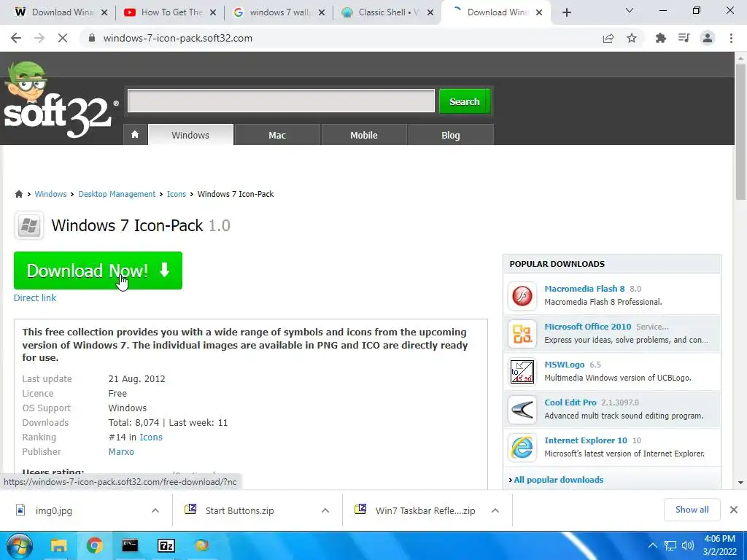This screenshot has height=560, width=747.
Task: Open the Marxo publisher link
Action: click(x=121, y=452)
